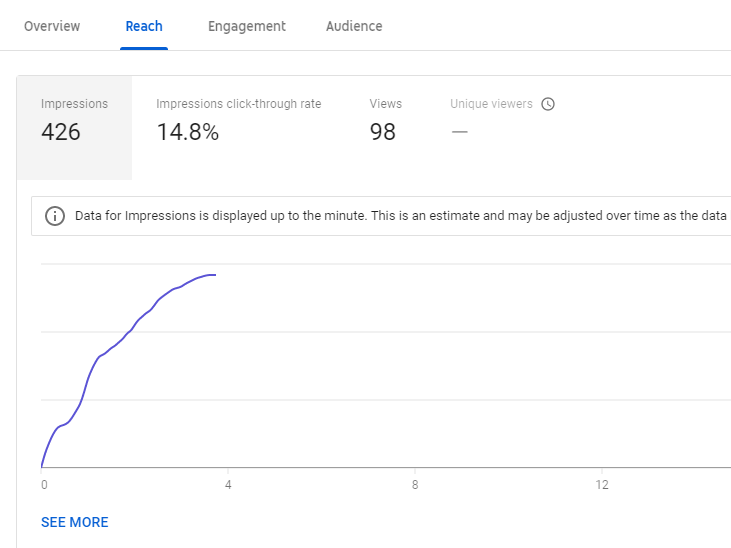This screenshot has height=548, width=731.
Task: Click the 426 impressions count
Action: pyautogui.click(x=61, y=132)
